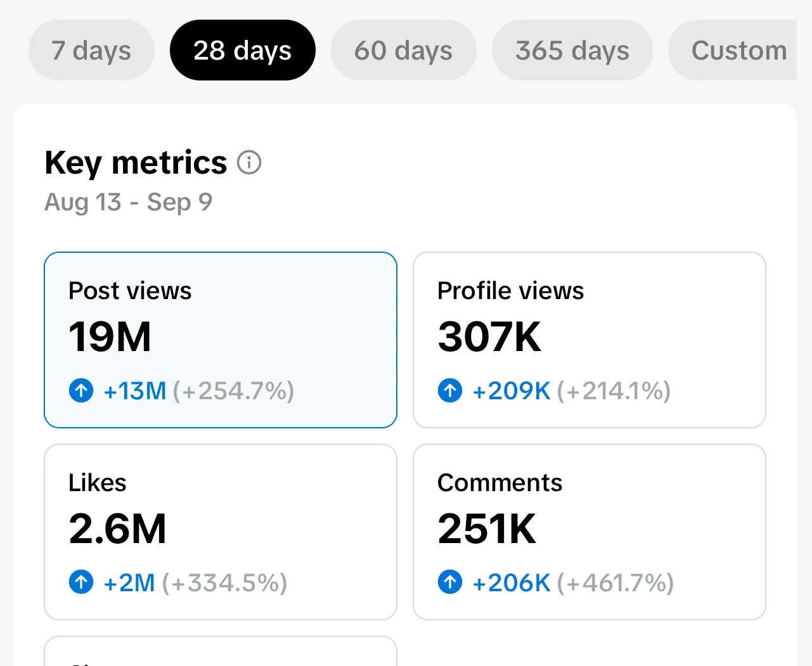Select the Profile views metric card
Image resolution: width=812 pixels, height=666 pixels.
pos(590,340)
